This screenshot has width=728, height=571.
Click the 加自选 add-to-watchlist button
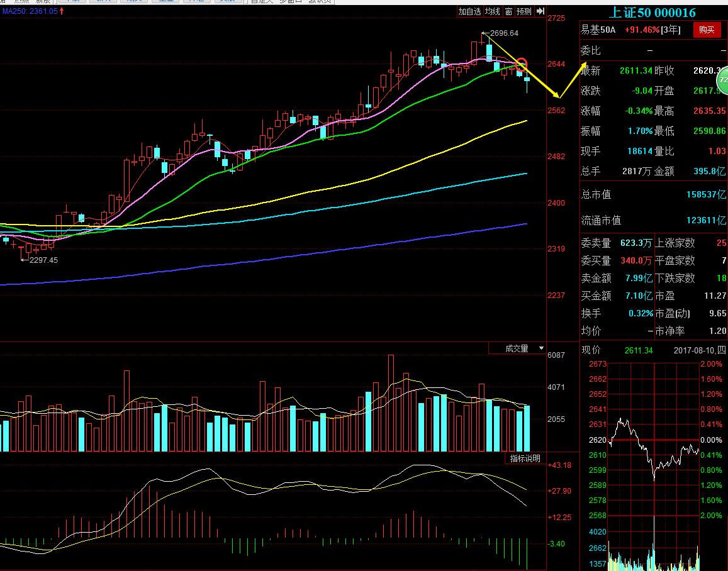pos(469,11)
